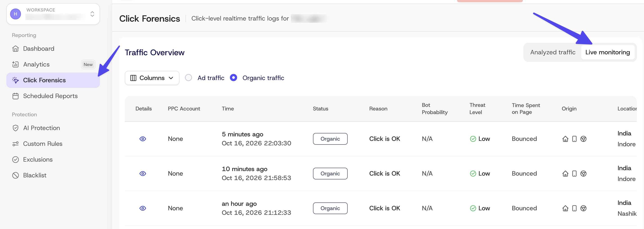The image size is (644, 229).
Task: Click the Blacklist prohibited icon
Action: (16, 175)
